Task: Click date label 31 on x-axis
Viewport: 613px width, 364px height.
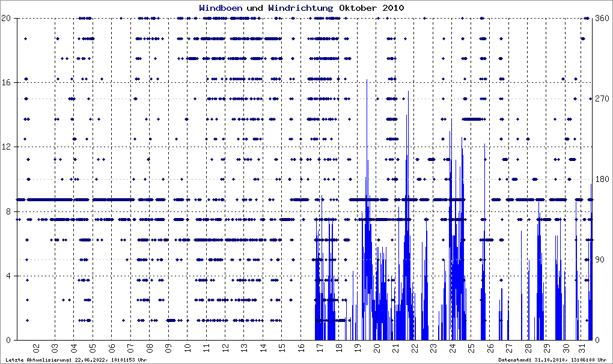Action: click(x=582, y=348)
